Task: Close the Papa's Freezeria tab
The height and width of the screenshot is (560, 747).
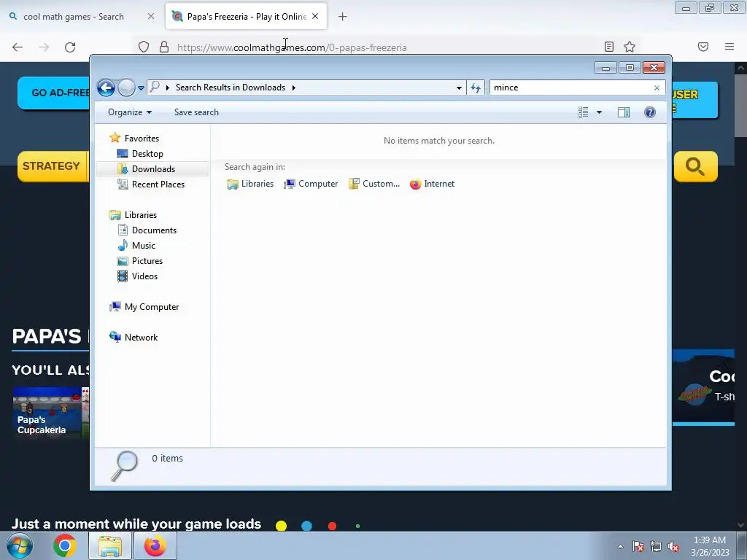Action: (315, 17)
